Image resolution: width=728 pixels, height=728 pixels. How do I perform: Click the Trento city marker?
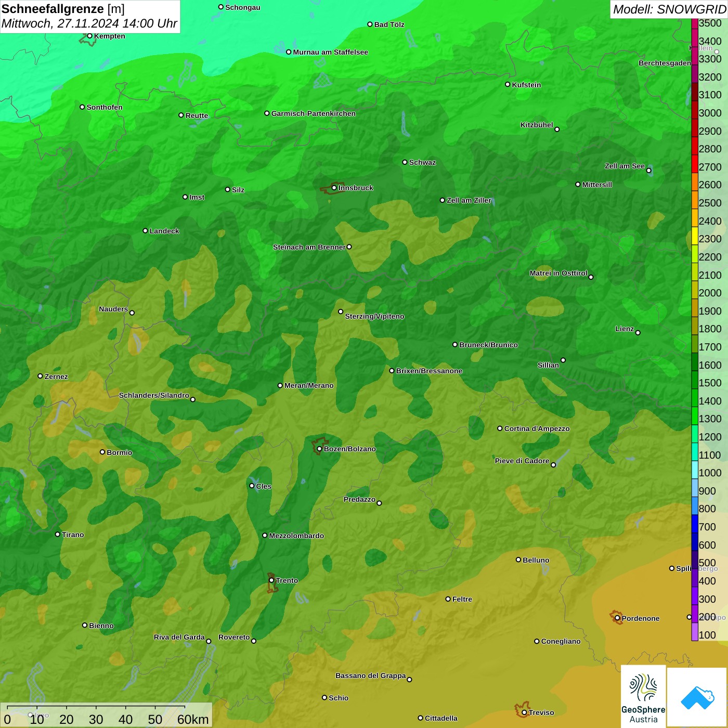271,580
